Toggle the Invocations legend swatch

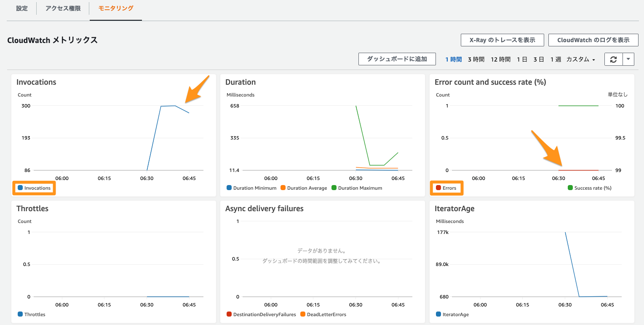pyautogui.click(x=20, y=188)
